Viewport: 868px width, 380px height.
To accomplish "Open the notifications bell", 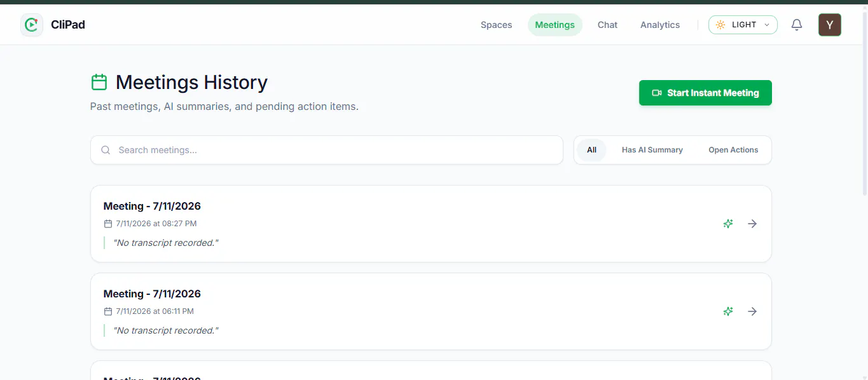I will click(x=797, y=25).
